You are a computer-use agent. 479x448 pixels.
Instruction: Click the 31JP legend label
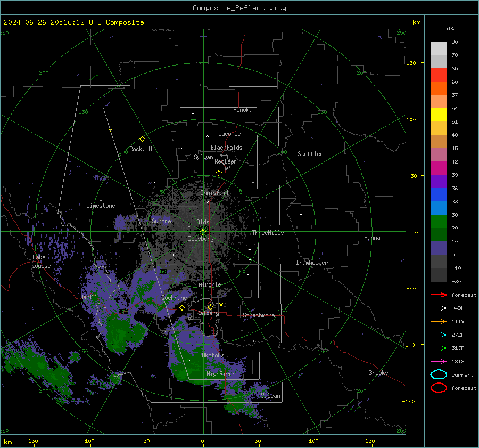point(458,348)
